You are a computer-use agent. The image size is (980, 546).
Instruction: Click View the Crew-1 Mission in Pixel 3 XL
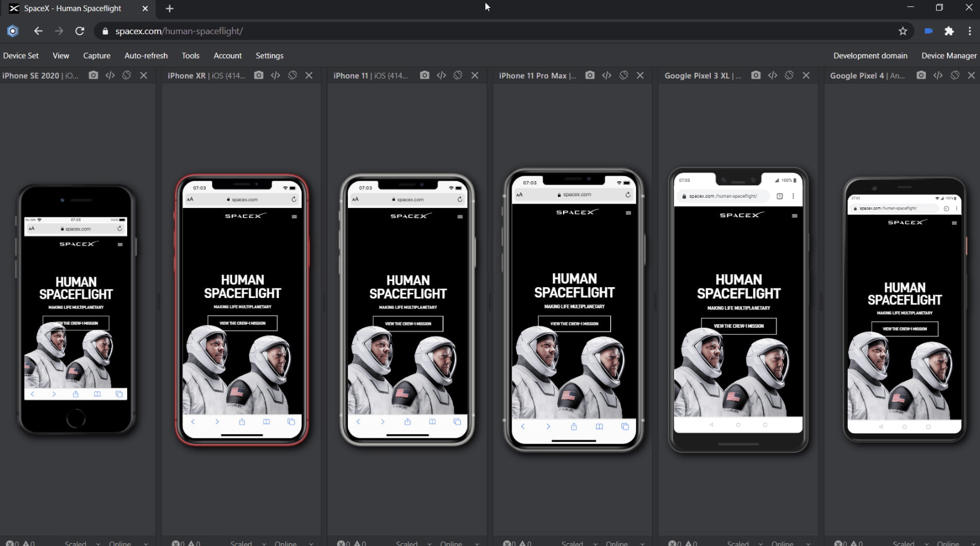click(x=738, y=326)
